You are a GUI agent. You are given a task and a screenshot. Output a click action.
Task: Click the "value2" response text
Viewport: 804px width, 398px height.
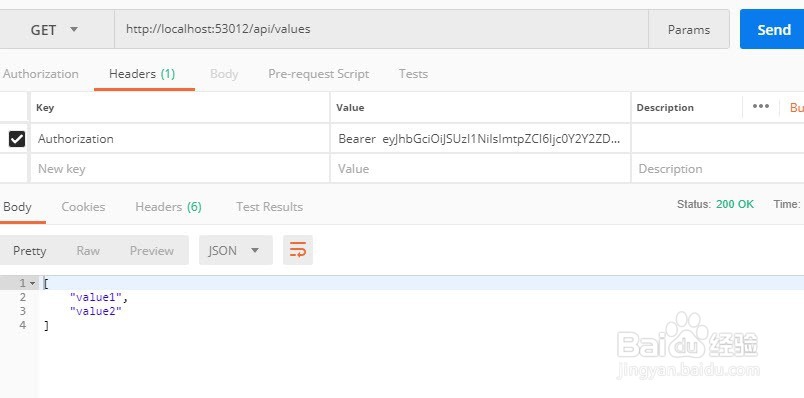[96, 311]
